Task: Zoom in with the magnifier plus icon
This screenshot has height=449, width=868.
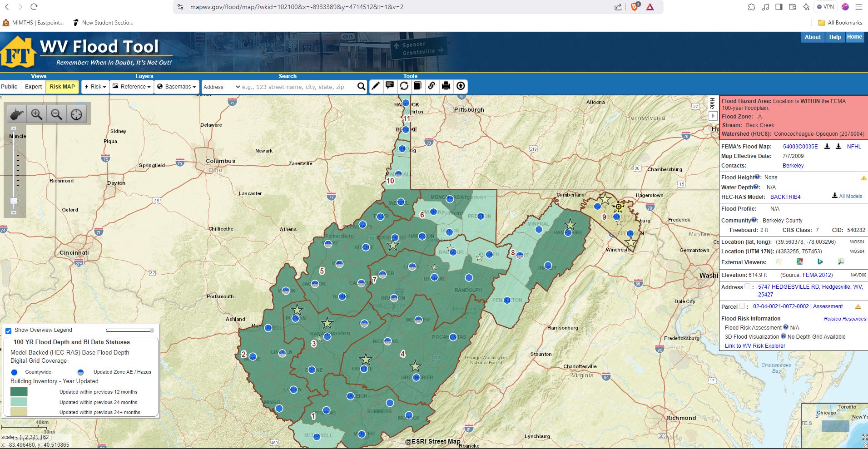Action: [36, 114]
